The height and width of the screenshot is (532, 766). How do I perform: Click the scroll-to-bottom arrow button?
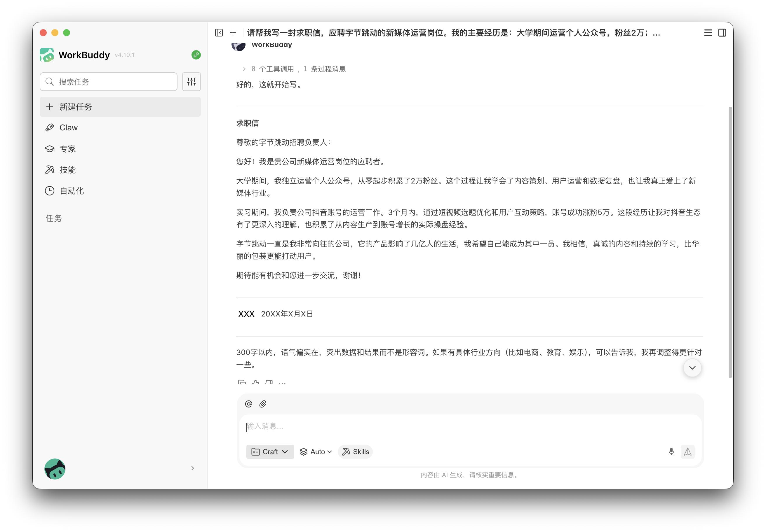692,368
